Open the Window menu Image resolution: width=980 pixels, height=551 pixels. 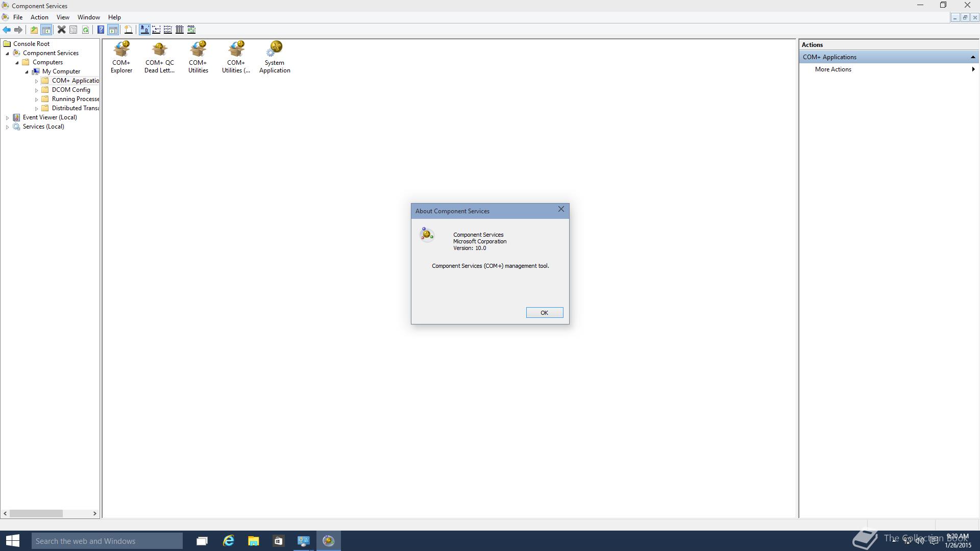[88, 17]
